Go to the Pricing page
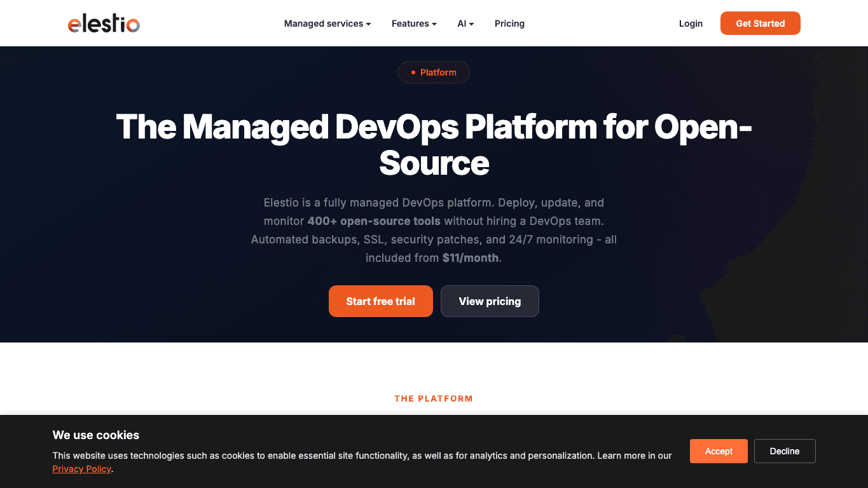 (509, 24)
